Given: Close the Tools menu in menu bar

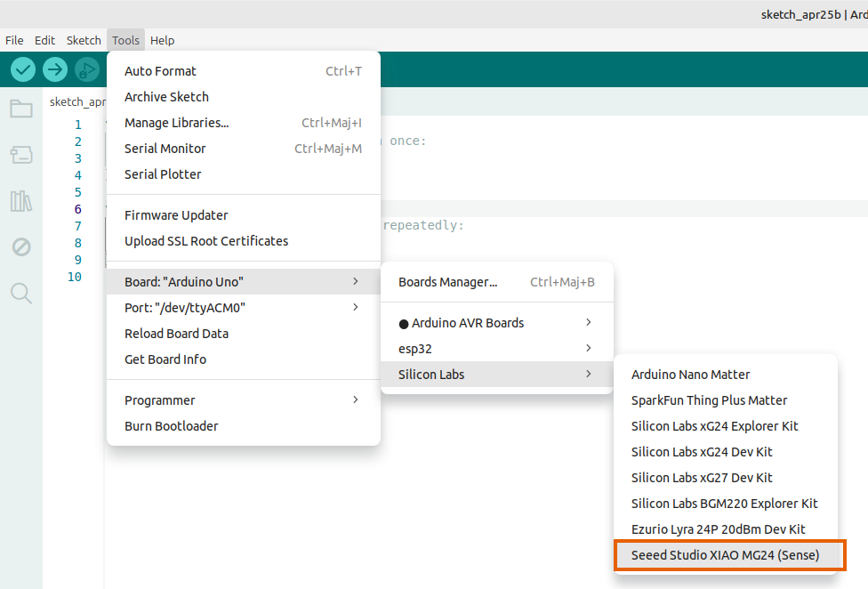Looking at the screenshot, I should point(125,40).
